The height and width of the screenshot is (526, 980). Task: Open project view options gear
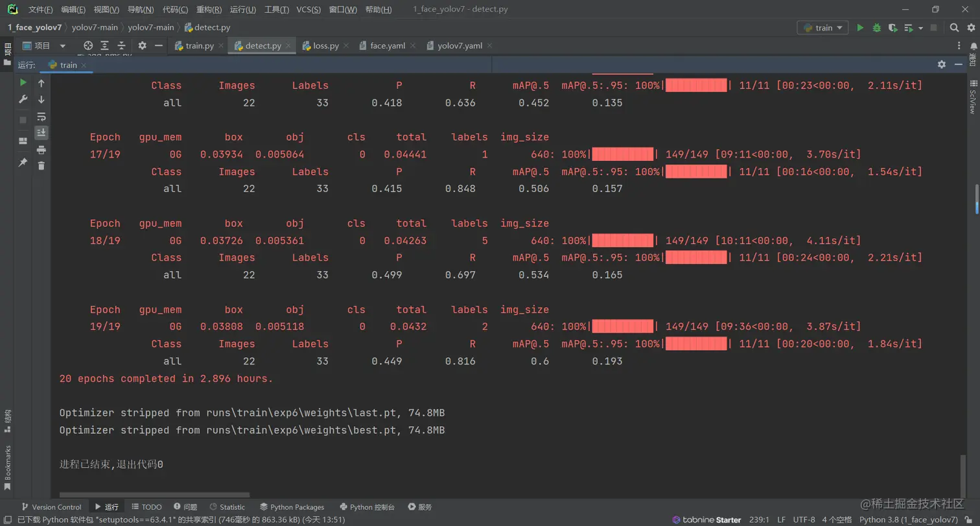click(x=142, y=45)
